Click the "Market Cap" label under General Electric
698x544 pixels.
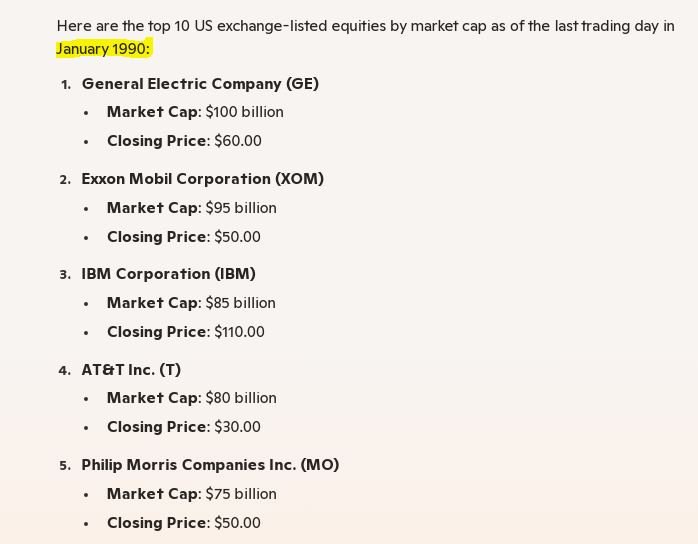coord(152,112)
